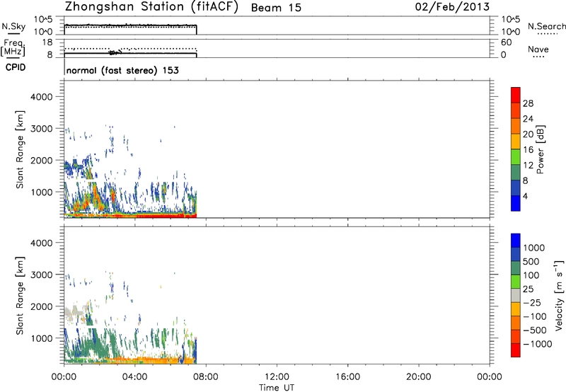Click the 08:00 time axis label

click(206, 377)
